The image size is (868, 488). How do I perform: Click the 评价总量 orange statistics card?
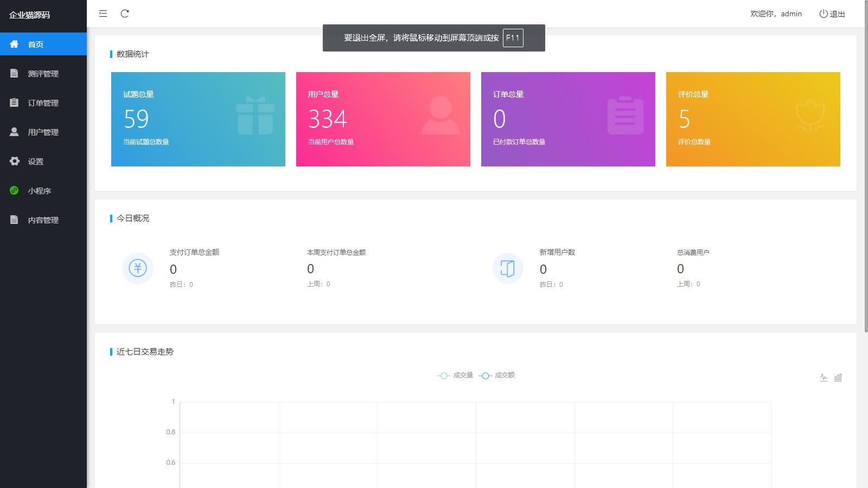coord(753,119)
